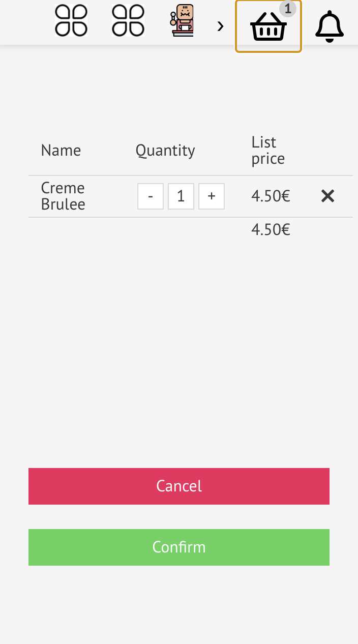Increase Creme Brulee quantity with plus

pos(212,196)
